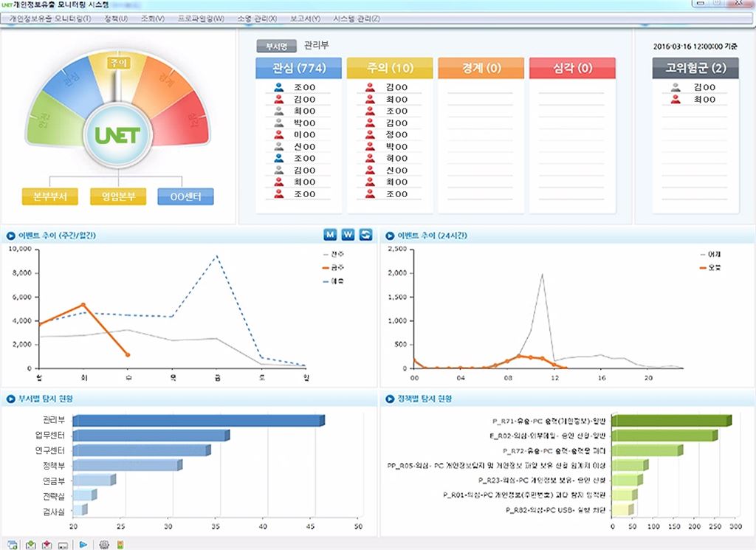
Task: Select the 본부부서 department button
Action: click(x=49, y=196)
